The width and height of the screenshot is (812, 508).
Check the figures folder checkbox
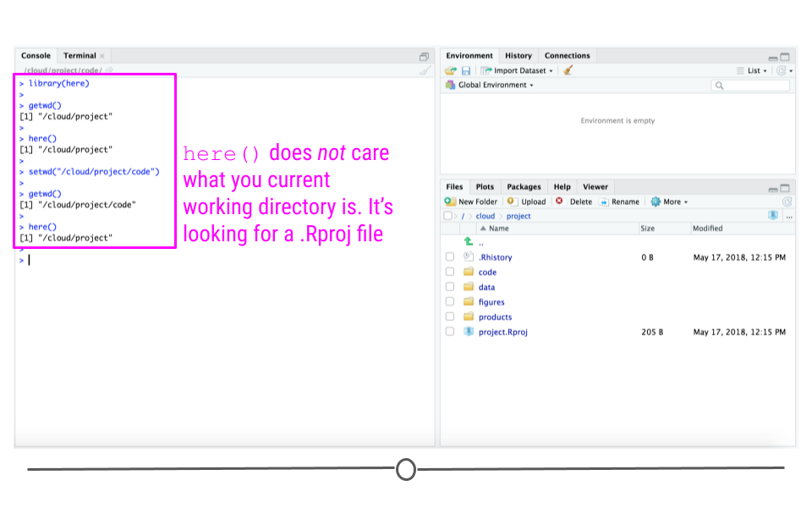pos(449,301)
